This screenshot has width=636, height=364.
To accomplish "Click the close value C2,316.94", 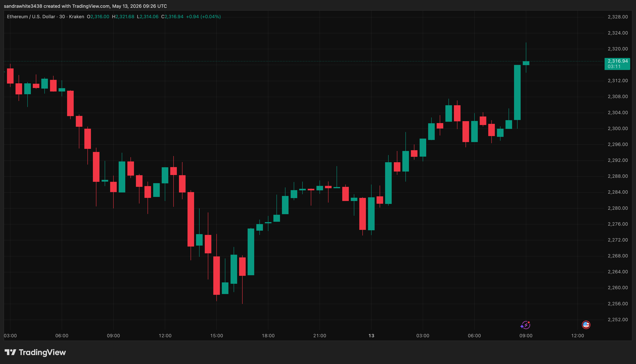I will [x=172, y=17].
